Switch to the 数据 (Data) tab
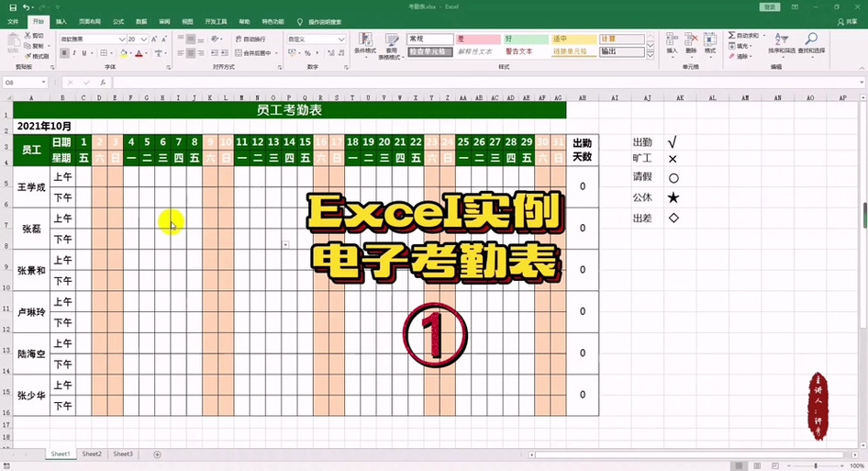Screen dimensions: 868x471 (141, 22)
